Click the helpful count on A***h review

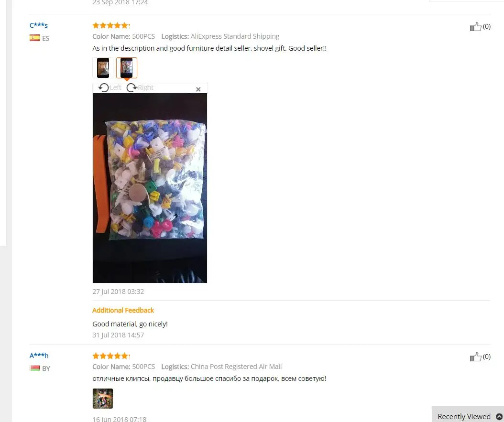pos(487,357)
